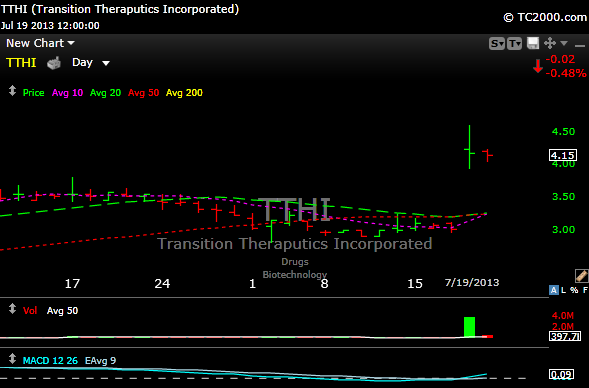Toggle the % percent scale button
The width and height of the screenshot is (589, 388).
click(574, 290)
